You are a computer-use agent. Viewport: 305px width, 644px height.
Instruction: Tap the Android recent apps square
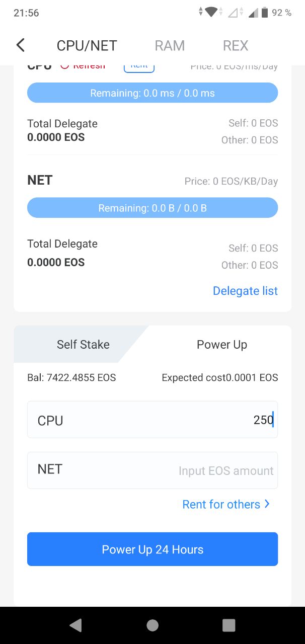click(229, 625)
